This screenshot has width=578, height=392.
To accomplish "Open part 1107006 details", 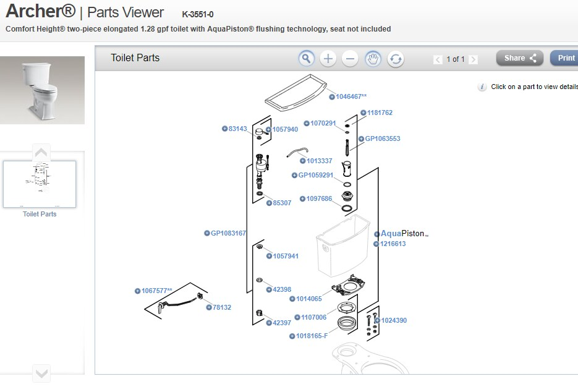I will 313,317.
